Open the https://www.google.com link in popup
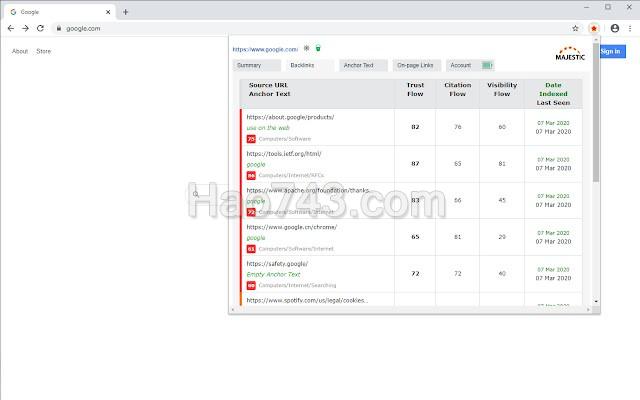The height and width of the screenshot is (400, 640). [x=265, y=49]
